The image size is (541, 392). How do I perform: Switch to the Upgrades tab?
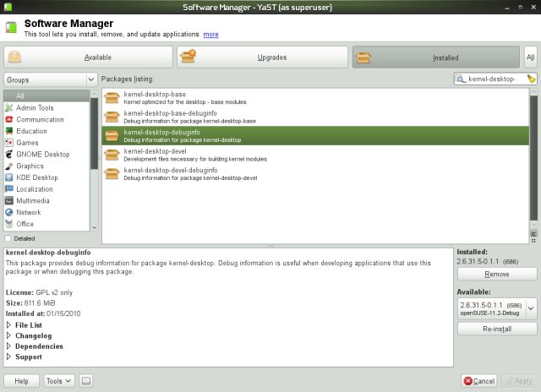click(262, 57)
